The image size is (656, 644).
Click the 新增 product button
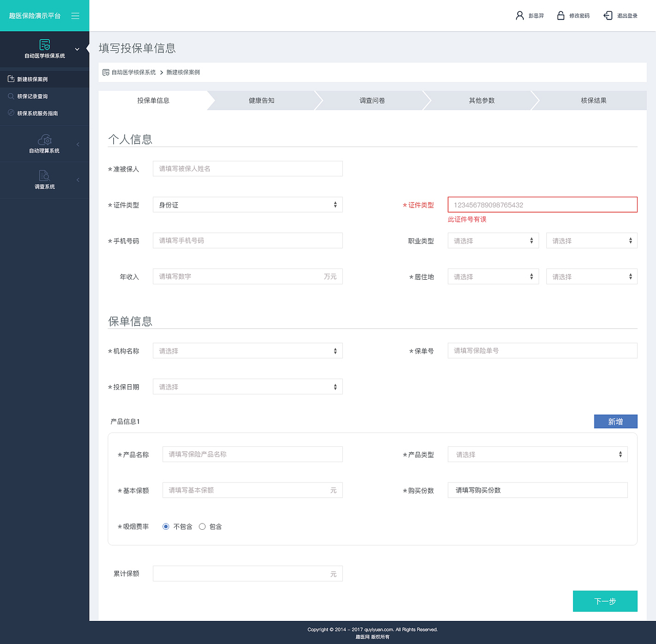click(616, 421)
